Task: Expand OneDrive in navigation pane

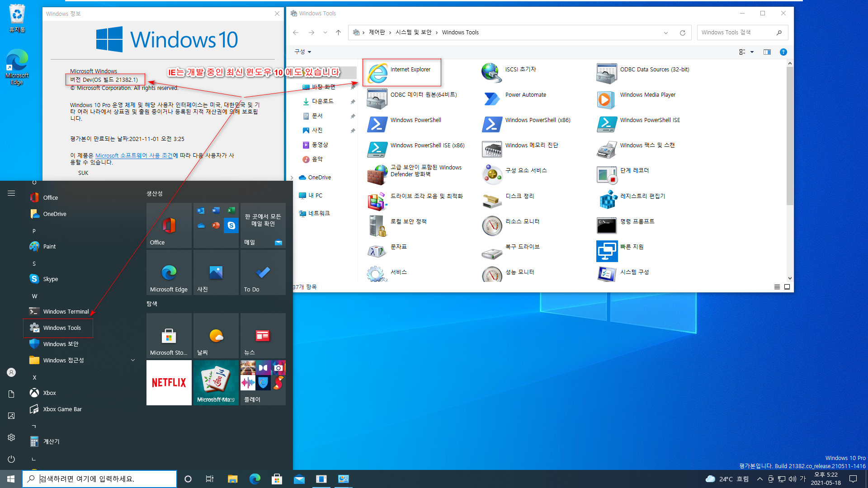Action: pos(292,178)
